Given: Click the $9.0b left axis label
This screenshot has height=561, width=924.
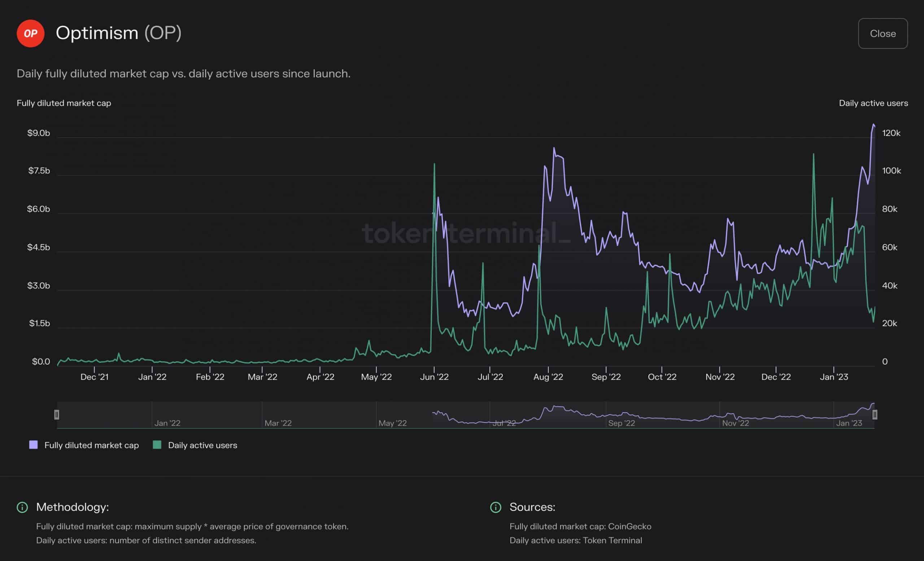Looking at the screenshot, I should coord(38,133).
